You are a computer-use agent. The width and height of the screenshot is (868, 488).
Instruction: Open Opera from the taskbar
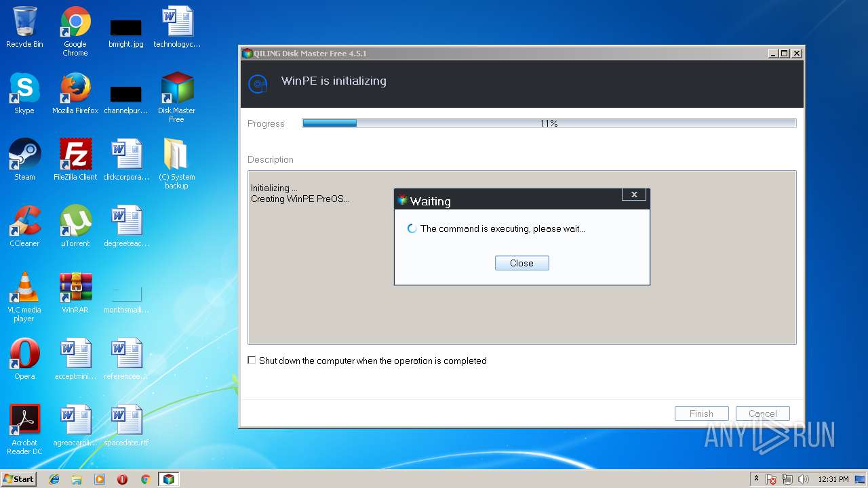(x=123, y=479)
